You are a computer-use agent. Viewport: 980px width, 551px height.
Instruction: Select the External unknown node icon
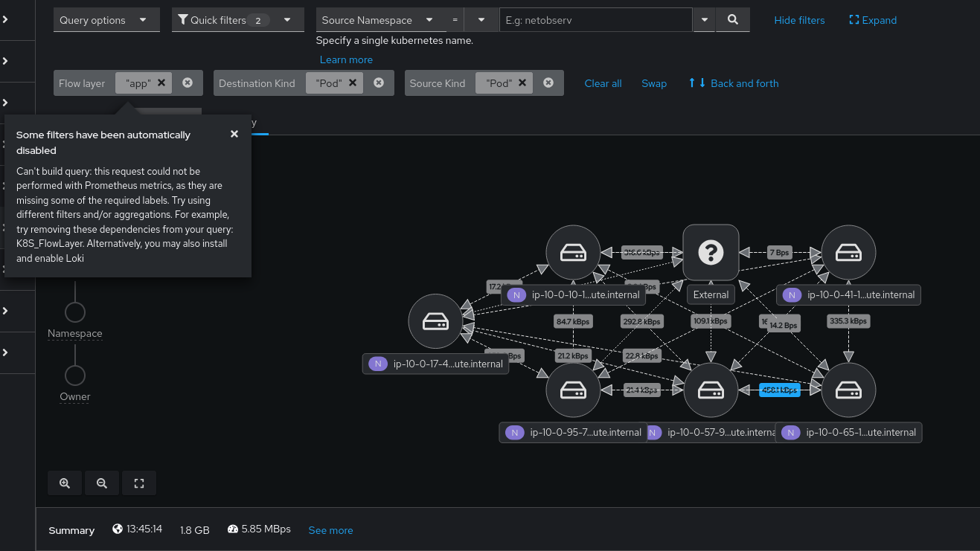pos(711,252)
